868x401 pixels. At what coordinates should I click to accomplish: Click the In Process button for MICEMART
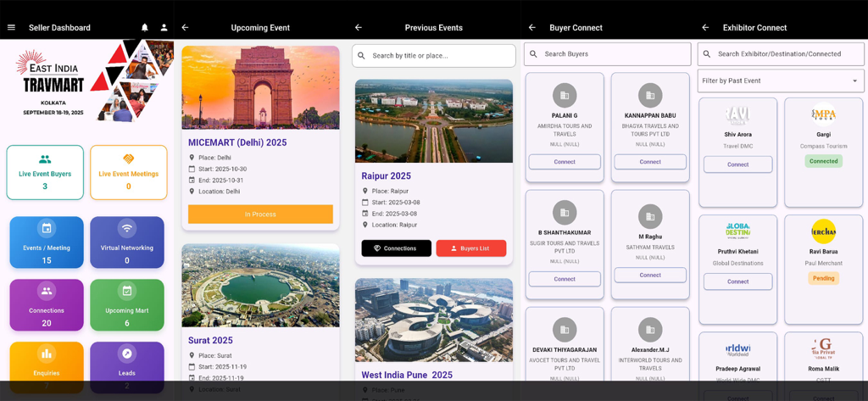(260, 214)
